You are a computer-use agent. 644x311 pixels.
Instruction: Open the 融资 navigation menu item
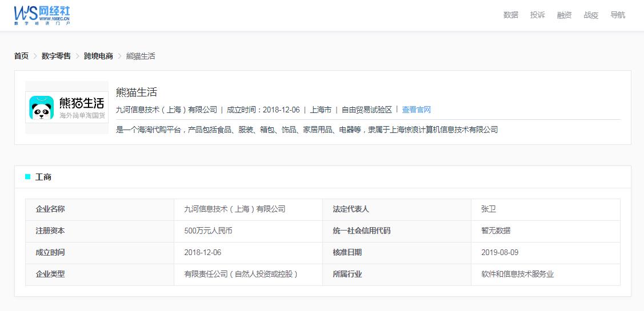tap(564, 15)
